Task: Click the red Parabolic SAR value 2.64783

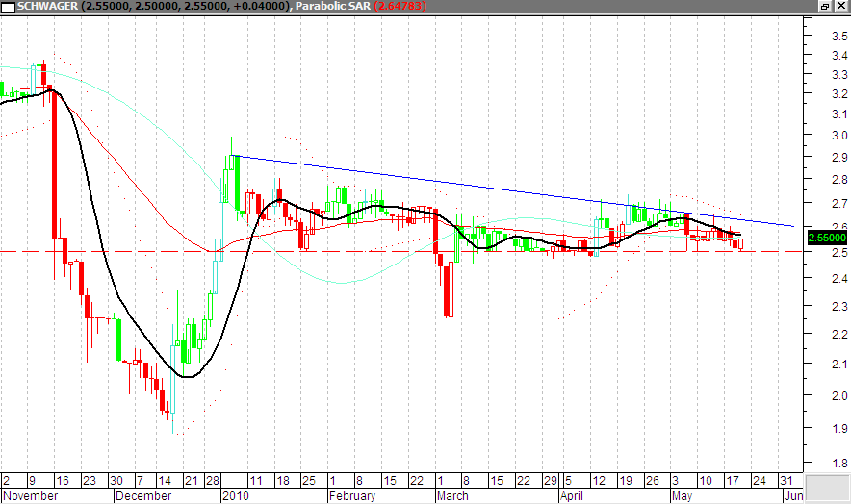Action: tap(400, 6)
